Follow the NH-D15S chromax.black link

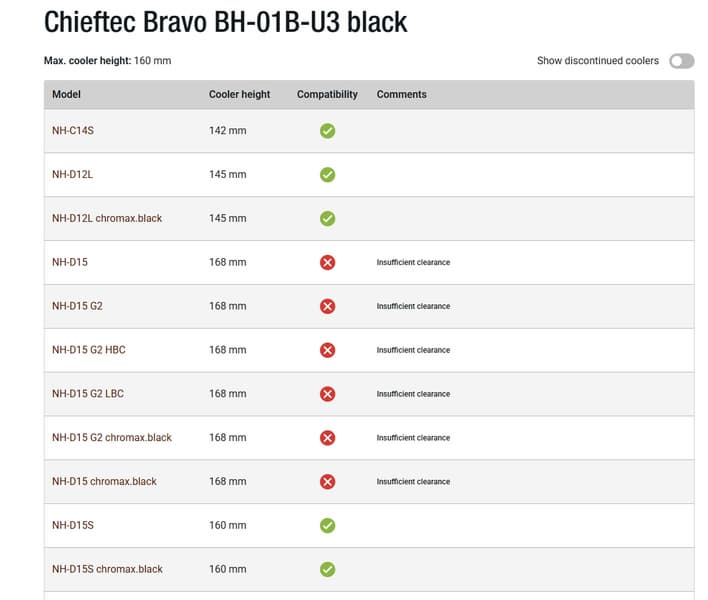pos(107,569)
